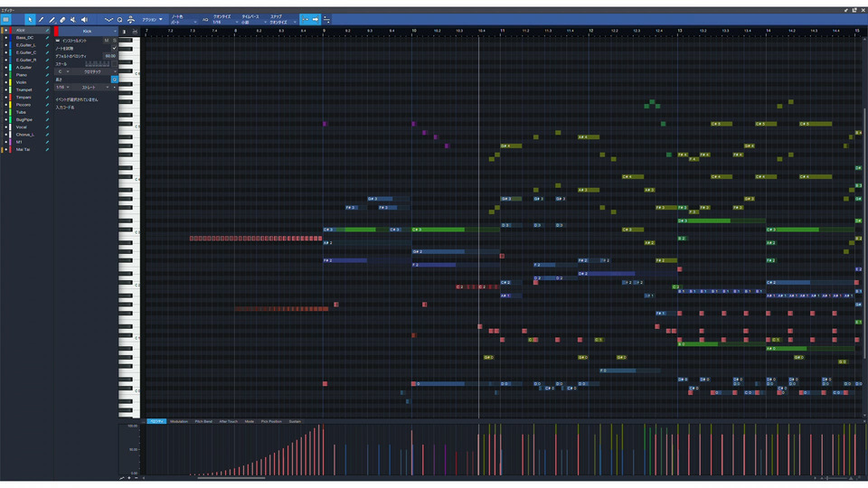Click the default velocity value field 60.00
This screenshot has height=488, width=868.
[x=109, y=56]
